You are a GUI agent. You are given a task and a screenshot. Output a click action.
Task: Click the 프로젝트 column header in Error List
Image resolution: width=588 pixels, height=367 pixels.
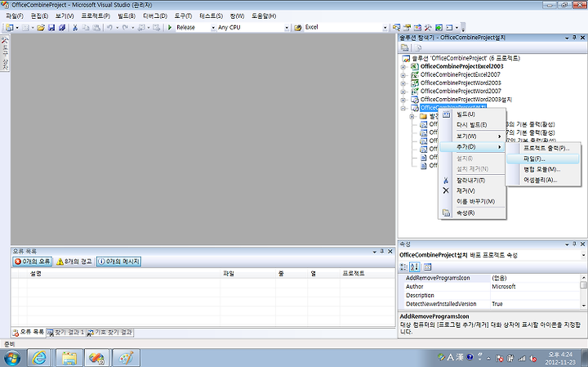pos(367,274)
